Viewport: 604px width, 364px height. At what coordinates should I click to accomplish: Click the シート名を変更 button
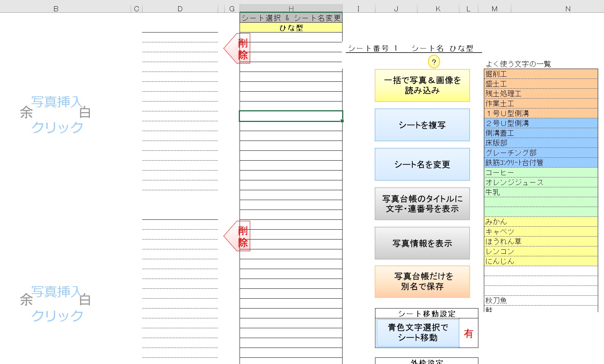tap(422, 164)
